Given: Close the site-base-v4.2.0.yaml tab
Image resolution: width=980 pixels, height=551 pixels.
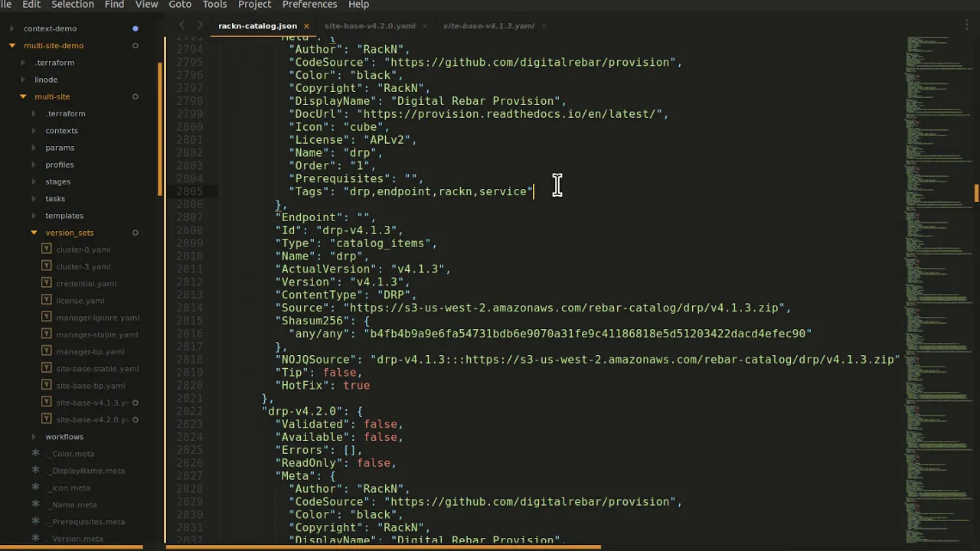Looking at the screenshot, I should coord(425,26).
